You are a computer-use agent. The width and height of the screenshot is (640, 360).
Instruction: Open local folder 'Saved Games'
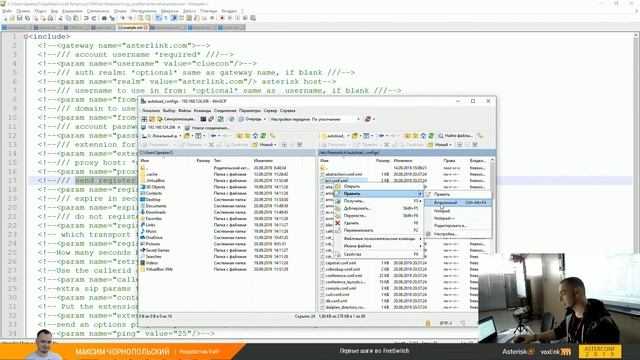(157, 250)
